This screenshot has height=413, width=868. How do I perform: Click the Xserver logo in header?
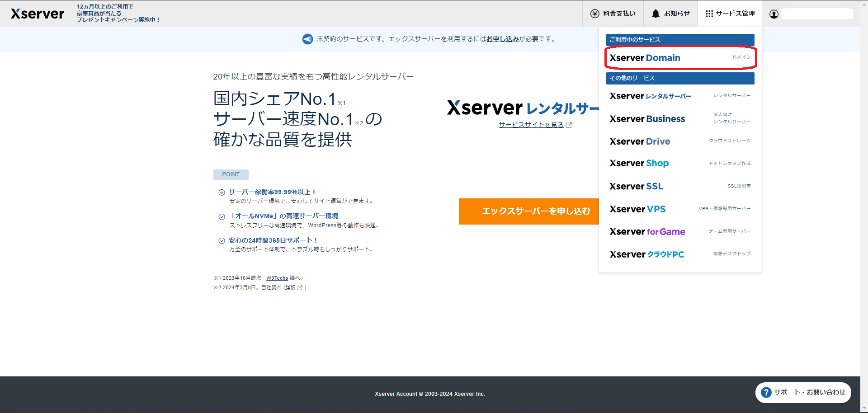click(x=38, y=14)
